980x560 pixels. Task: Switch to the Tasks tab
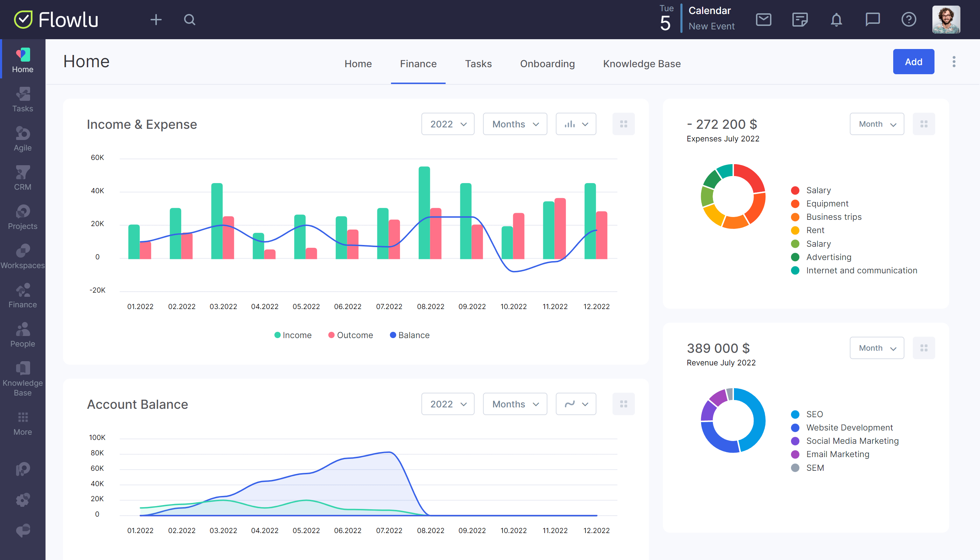478,63
